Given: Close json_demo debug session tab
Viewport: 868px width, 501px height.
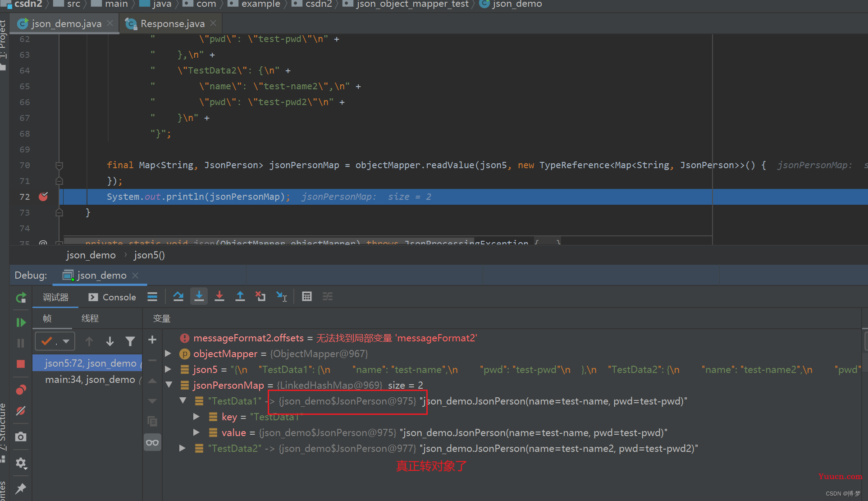Looking at the screenshot, I should [x=135, y=275].
